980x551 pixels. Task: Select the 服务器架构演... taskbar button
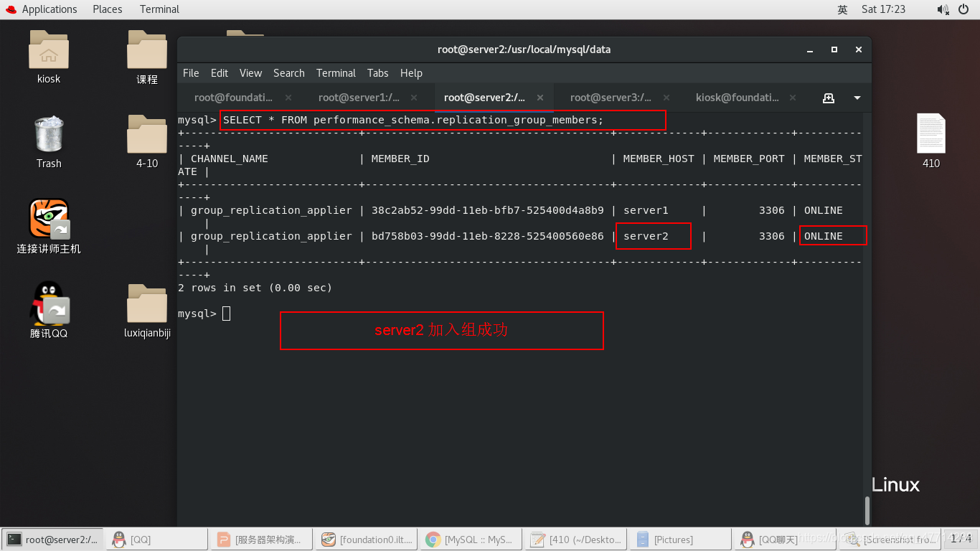tap(263, 539)
